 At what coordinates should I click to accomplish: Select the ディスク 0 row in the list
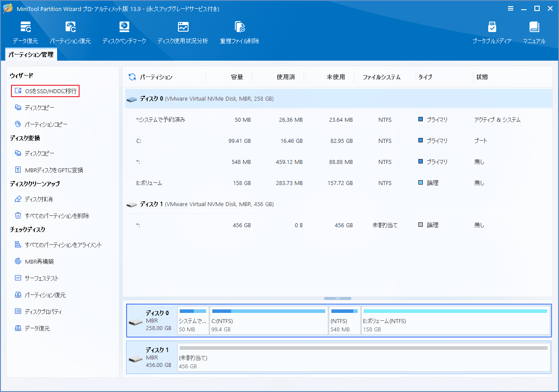339,99
